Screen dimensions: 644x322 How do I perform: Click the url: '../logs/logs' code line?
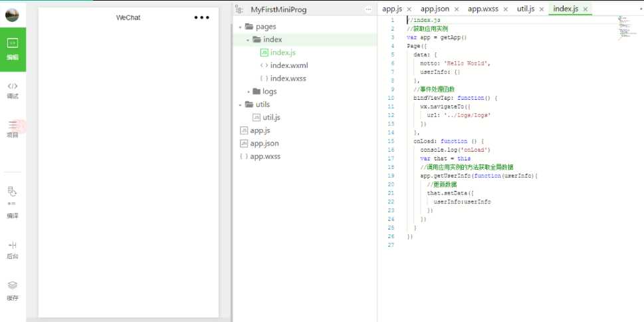[459, 115]
